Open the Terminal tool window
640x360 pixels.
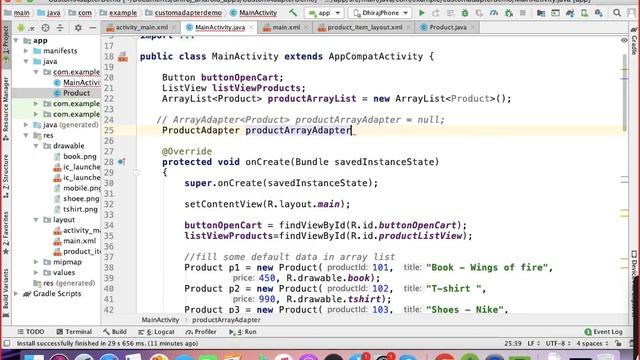[x=74, y=332]
